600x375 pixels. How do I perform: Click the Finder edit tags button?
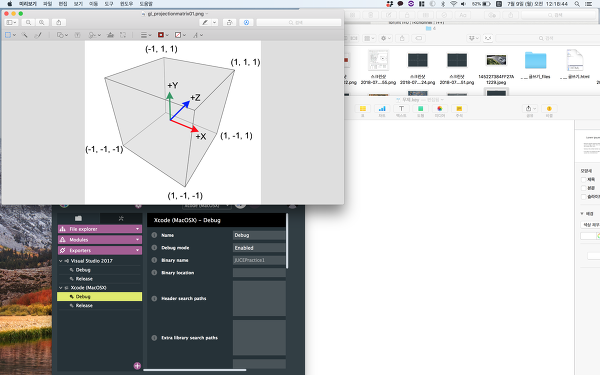click(x=419, y=38)
